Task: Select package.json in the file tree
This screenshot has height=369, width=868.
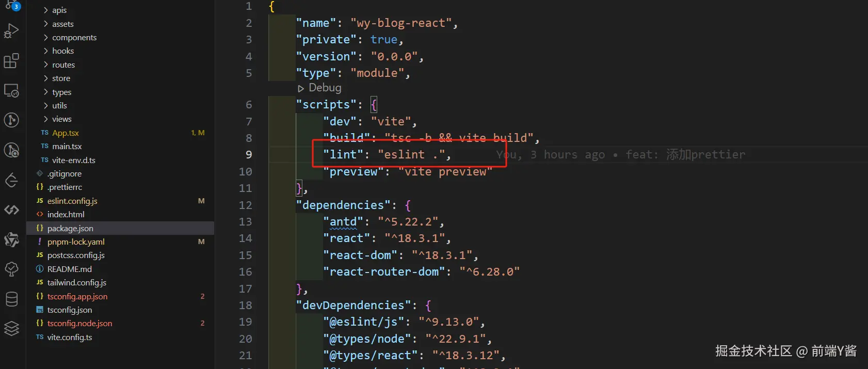Action: tap(120, 228)
